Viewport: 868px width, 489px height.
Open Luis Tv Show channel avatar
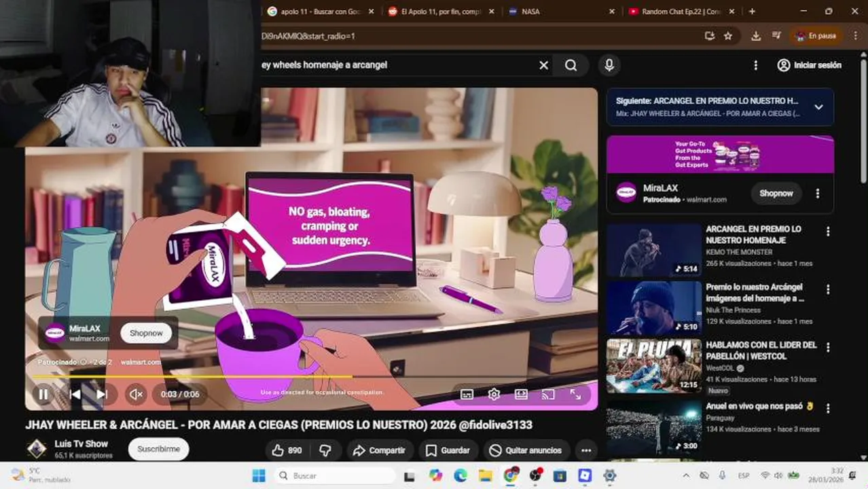(37, 449)
